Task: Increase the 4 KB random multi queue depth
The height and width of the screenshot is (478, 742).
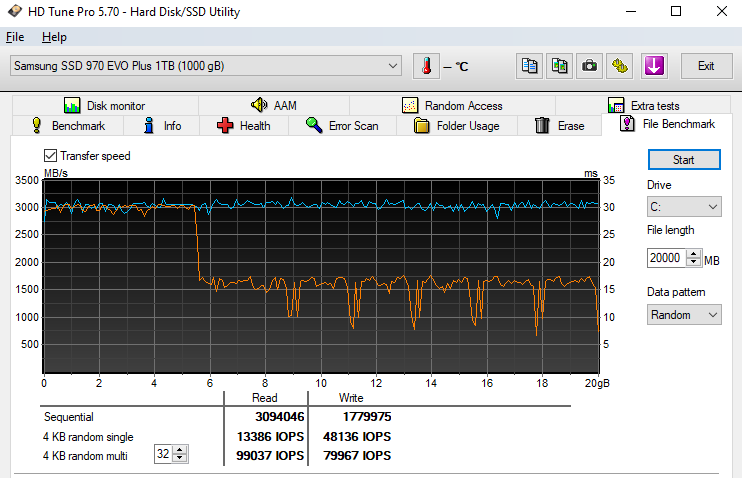Action: coord(179,450)
